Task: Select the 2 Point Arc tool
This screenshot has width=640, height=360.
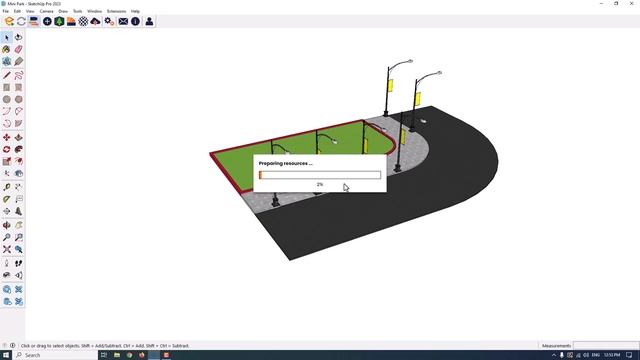Action: (18, 111)
